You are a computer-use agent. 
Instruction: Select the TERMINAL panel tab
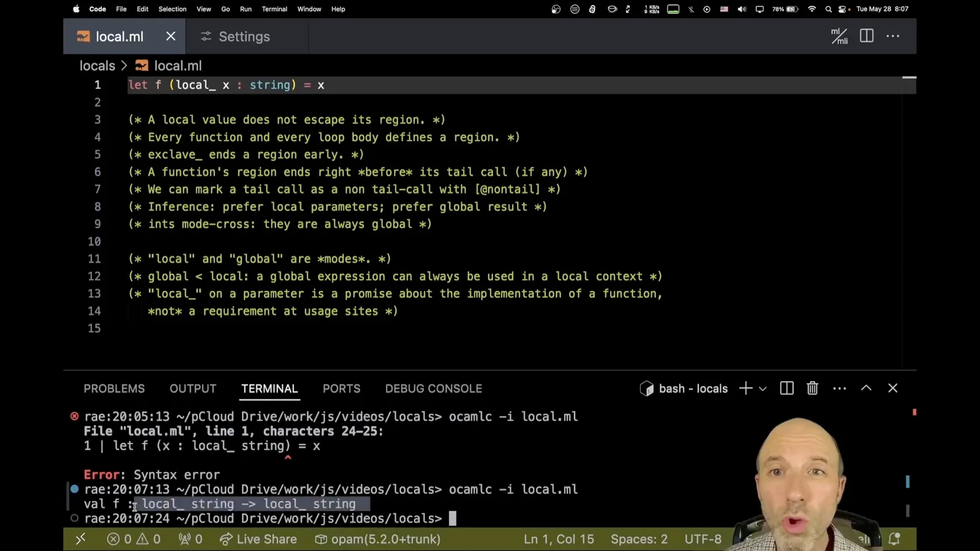[x=269, y=389]
